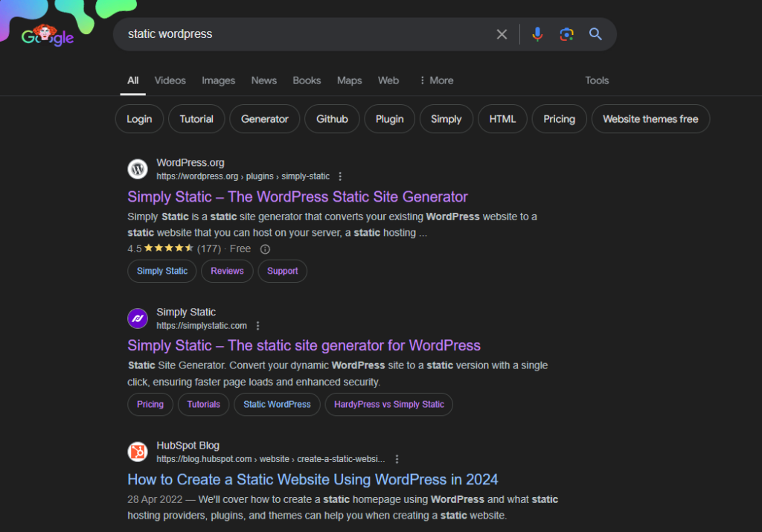Click the HubSpot Blog site name

click(188, 446)
